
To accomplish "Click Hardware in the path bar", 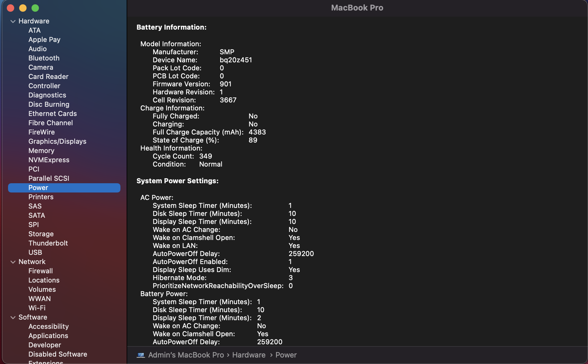I will (249, 355).
